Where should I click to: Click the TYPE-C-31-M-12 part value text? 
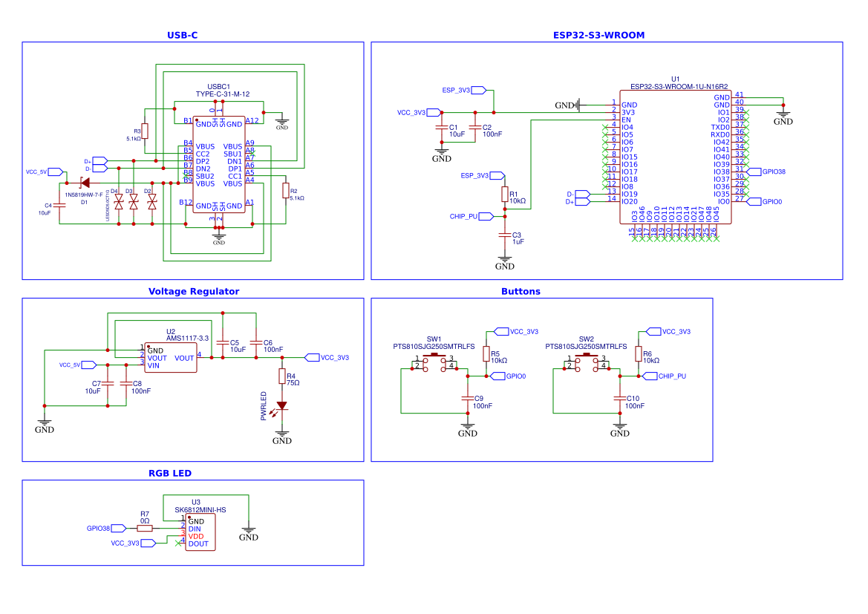(x=223, y=94)
